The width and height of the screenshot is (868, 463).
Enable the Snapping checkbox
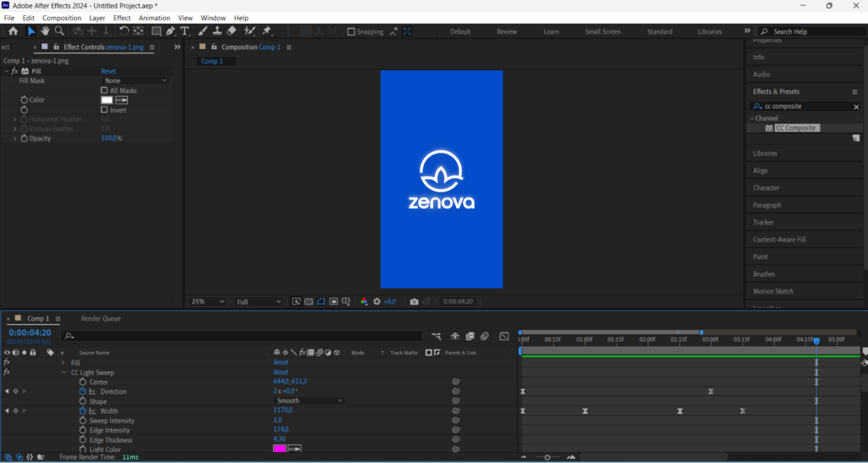pos(351,31)
